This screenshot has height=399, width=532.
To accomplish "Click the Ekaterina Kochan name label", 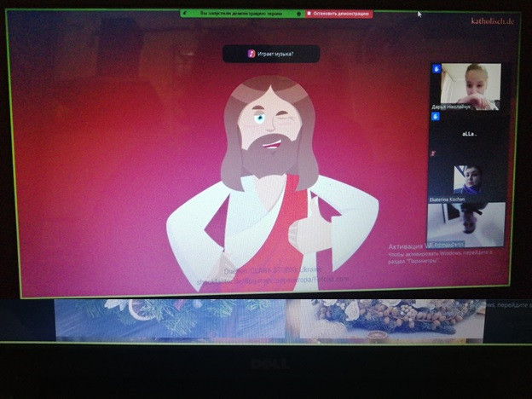I will click(447, 199).
